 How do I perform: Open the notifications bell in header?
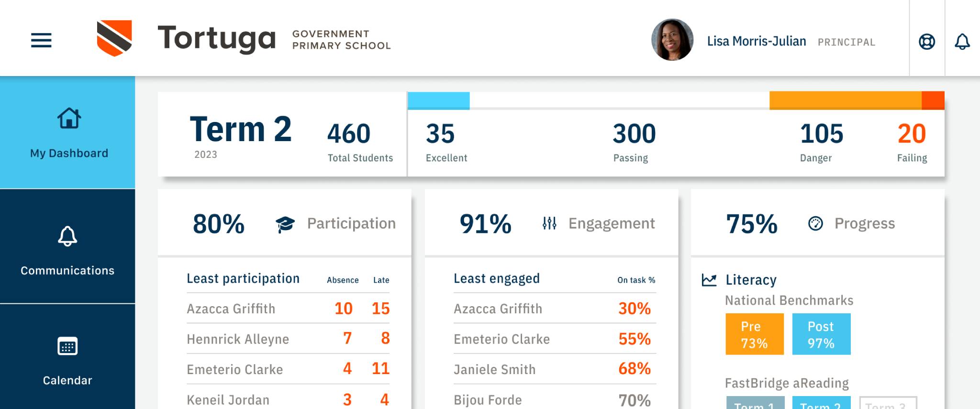tap(962, 42)
